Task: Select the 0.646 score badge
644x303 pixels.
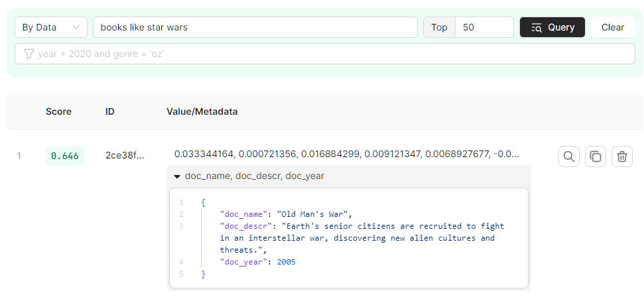Action: pos(64,156)
